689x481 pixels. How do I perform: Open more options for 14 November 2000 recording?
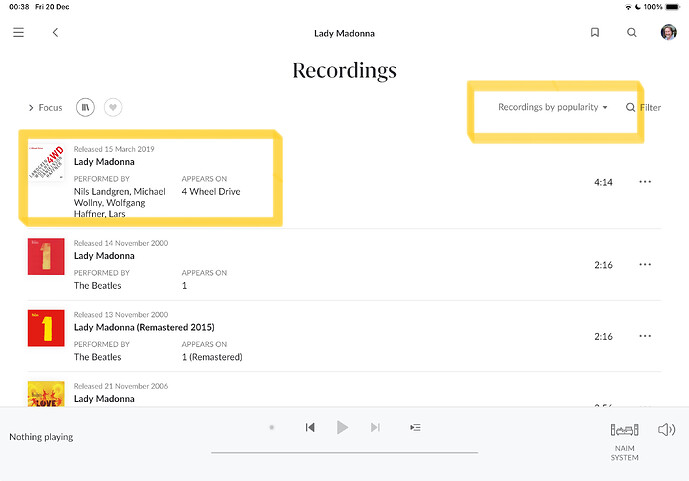(645, 264)
